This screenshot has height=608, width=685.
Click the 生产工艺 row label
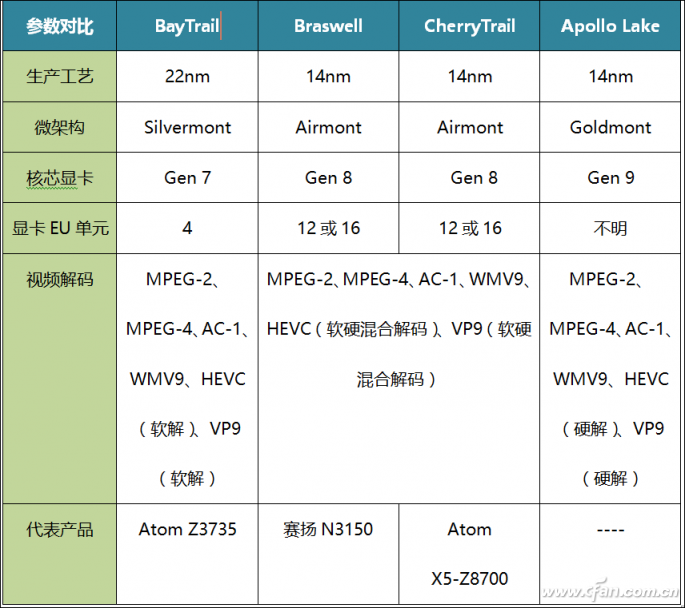pyautogui.click(x=60, y=76)
